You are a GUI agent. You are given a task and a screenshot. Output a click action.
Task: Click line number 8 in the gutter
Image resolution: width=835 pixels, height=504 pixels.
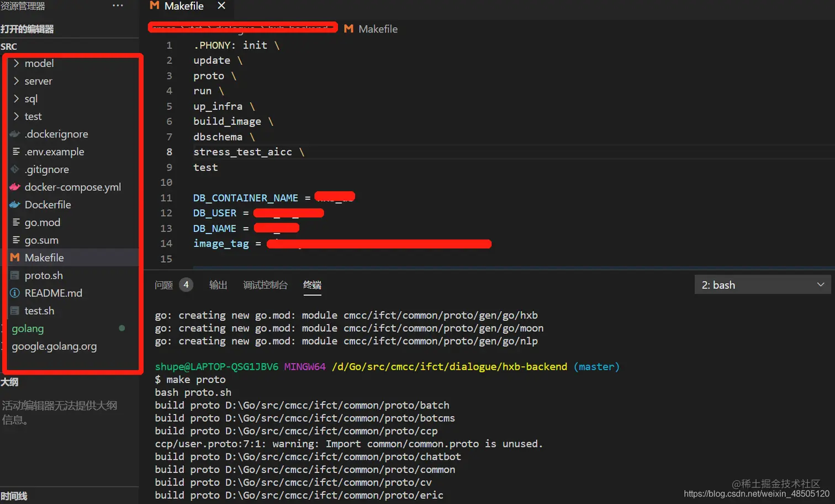[169, 152]
